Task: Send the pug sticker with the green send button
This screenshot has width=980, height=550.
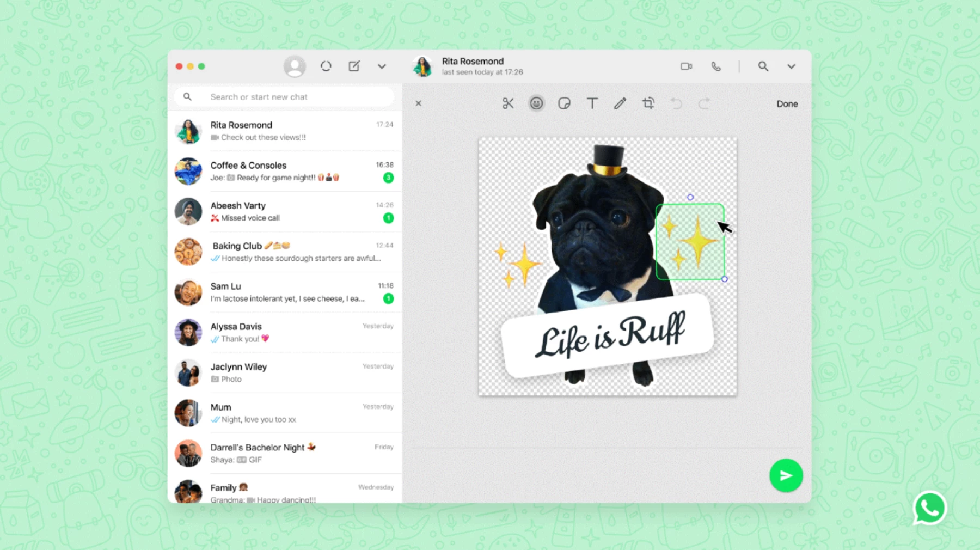Action: (x=786, y=475)
